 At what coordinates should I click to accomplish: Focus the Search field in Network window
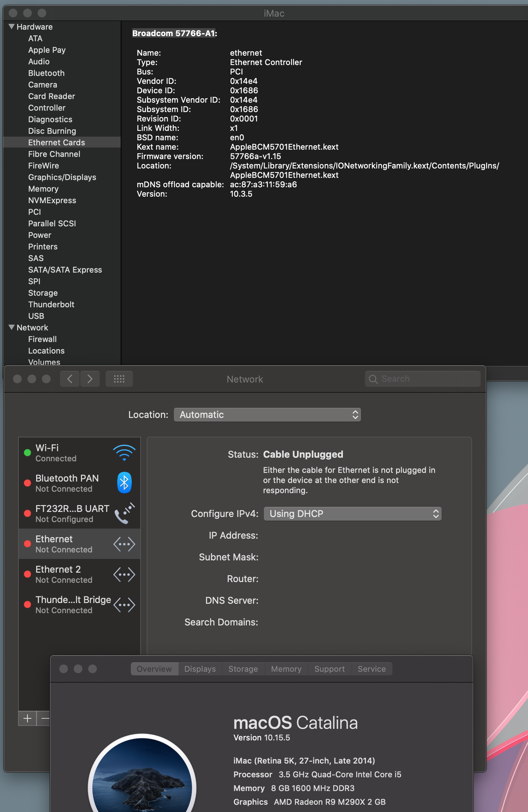coord(422,379)
